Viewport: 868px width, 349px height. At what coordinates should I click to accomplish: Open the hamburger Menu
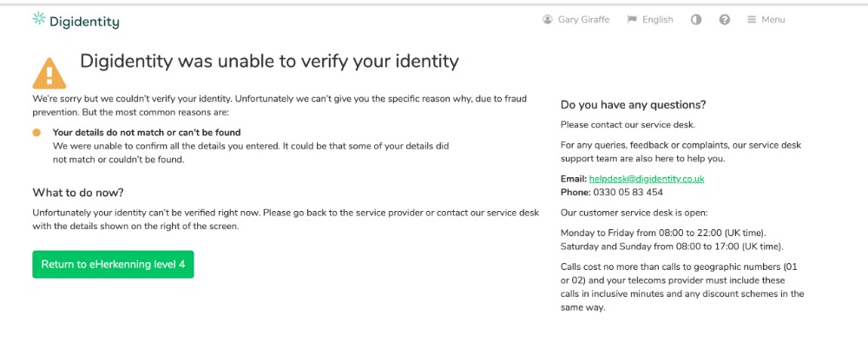click(766, 19)
